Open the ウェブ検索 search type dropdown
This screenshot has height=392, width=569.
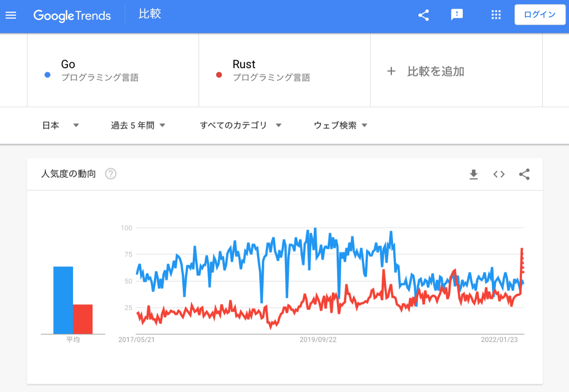coord(341,125)
